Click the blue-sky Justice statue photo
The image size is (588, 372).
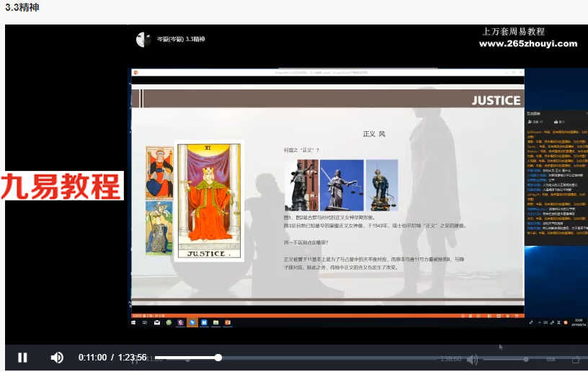point(342,185)
